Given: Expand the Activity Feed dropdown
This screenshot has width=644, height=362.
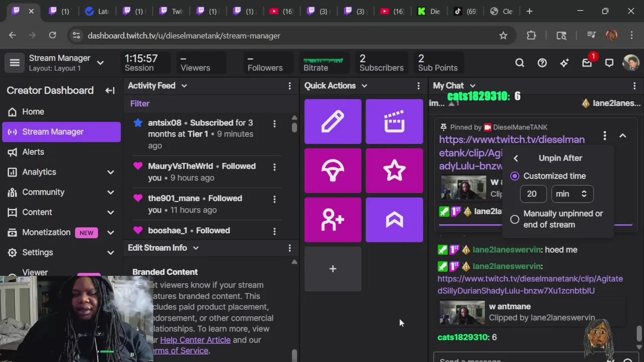Looking at the screenshot, I should (184, 86).
